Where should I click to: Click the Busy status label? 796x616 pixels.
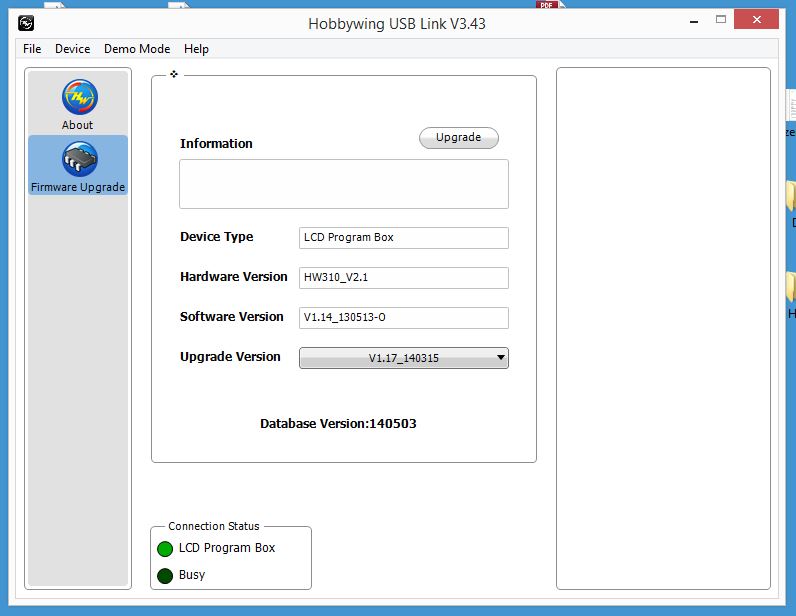pos(192,575)
